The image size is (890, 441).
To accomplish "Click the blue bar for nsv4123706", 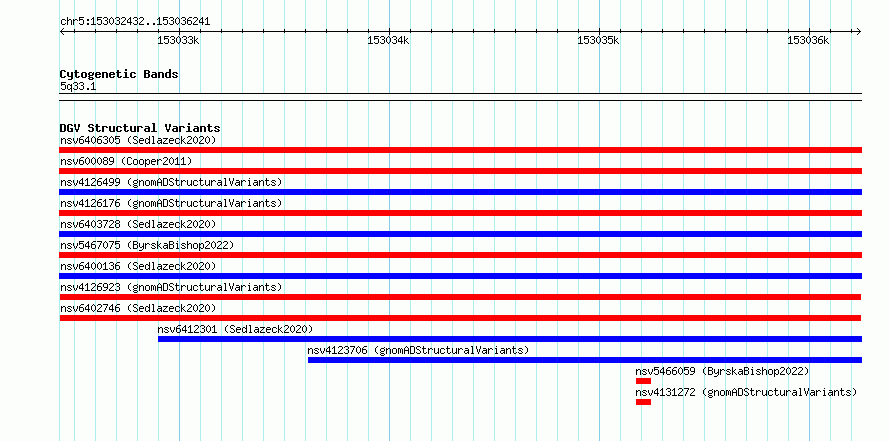I will [585, 360].
